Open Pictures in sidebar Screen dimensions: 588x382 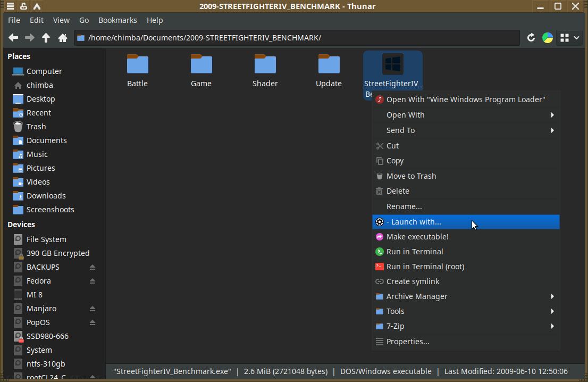tap(53, 169)
